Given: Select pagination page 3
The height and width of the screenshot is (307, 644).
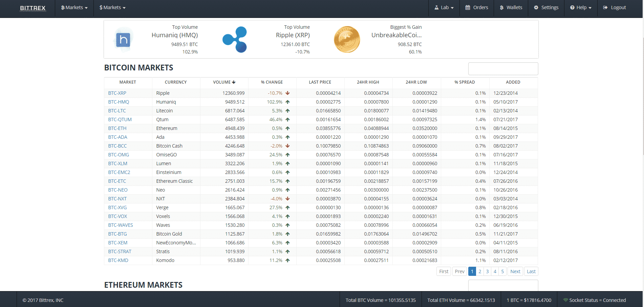Looking at the screenshot, I should coord(487,271).
